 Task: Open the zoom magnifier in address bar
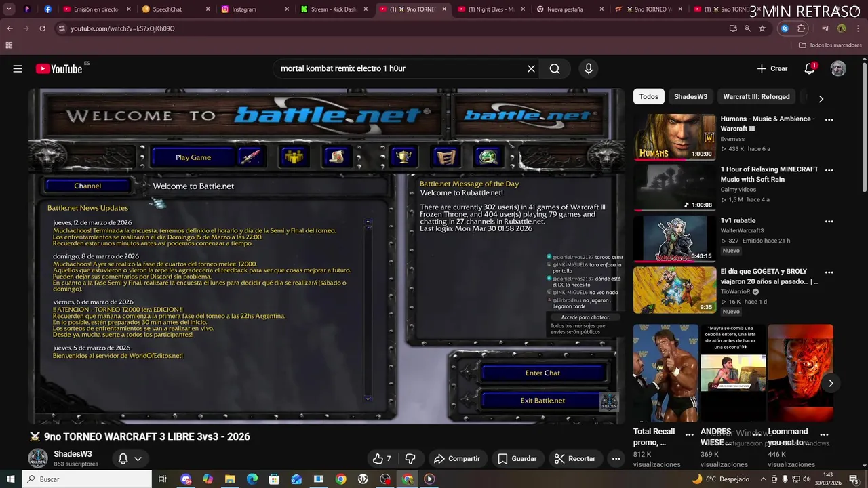point(747,28)
